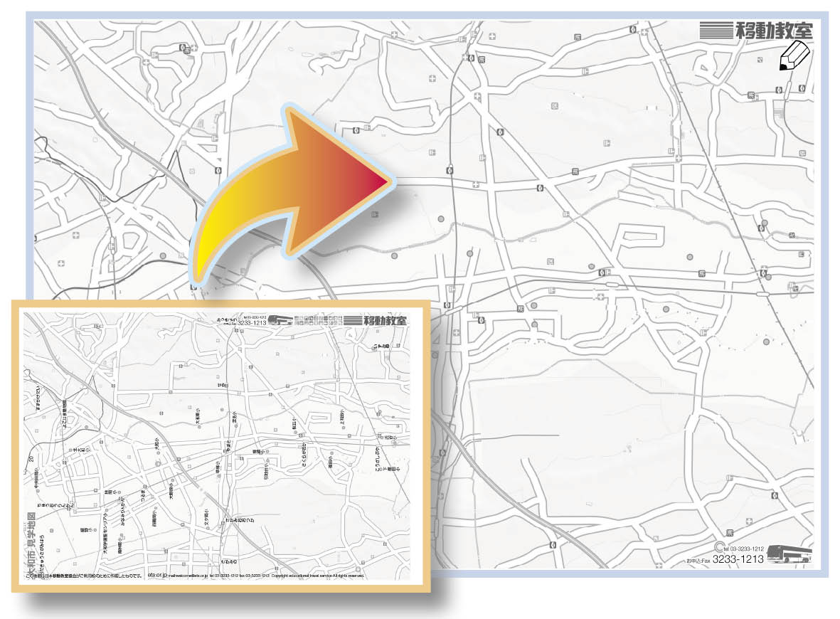Click the large fax number 3233-1213 on the main map

tap(738, 559)
